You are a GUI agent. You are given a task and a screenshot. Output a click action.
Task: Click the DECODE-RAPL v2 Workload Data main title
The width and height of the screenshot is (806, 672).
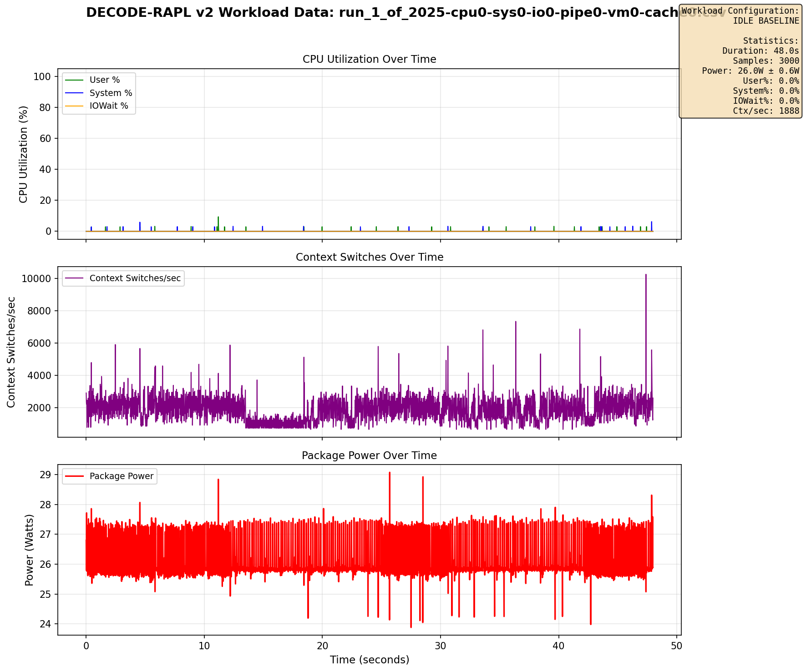tap(405, 13)
